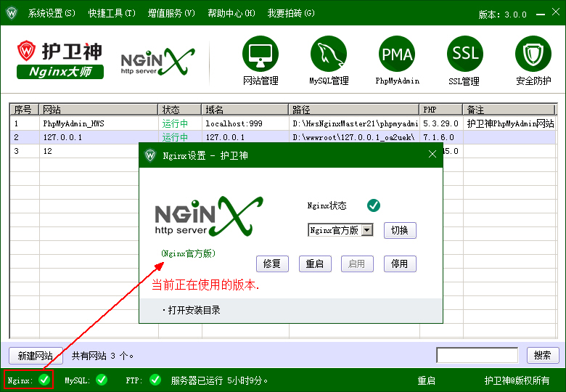Open the SSL管理 icon
This screenshot has height=392, width=566.
point(464,54)
